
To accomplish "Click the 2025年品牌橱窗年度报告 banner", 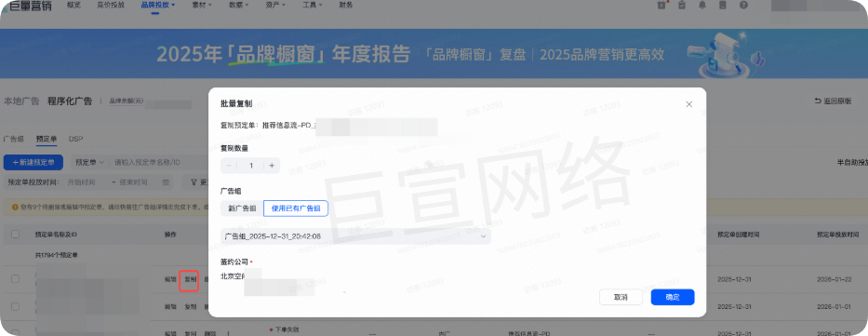I will [434, 54].
